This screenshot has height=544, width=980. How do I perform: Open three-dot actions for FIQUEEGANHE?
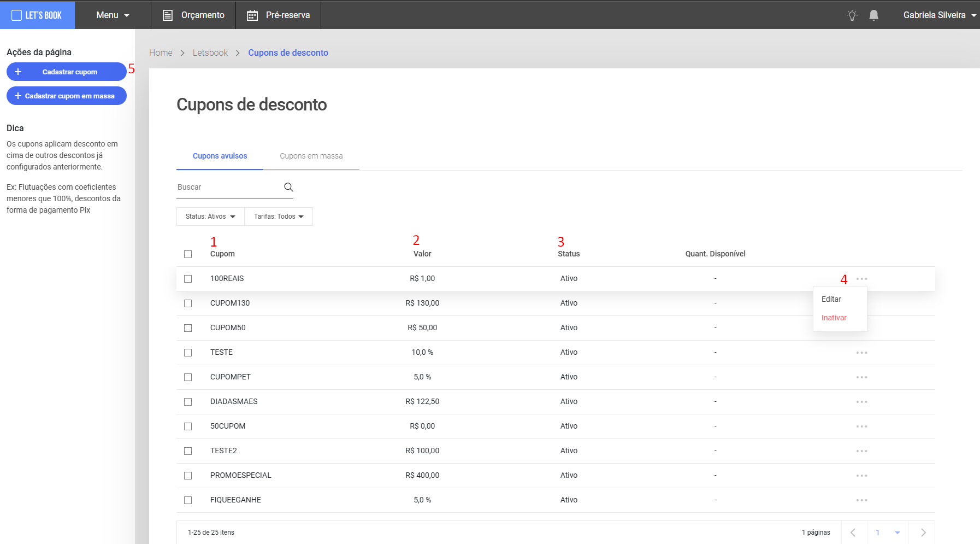(862, 500)
